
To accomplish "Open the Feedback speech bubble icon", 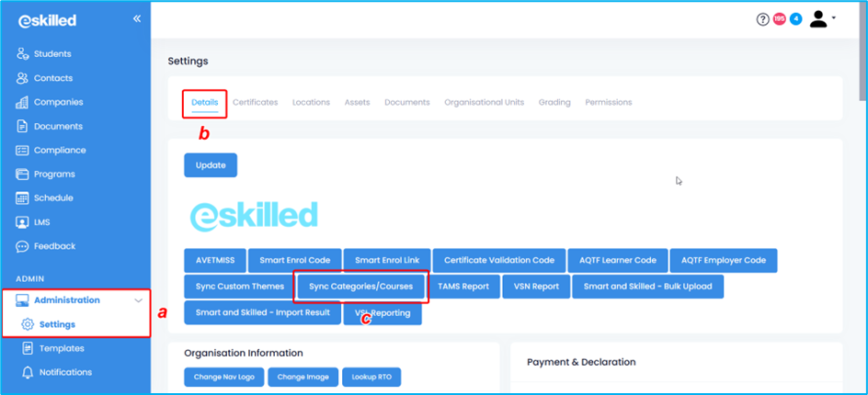I will (22, 246).
